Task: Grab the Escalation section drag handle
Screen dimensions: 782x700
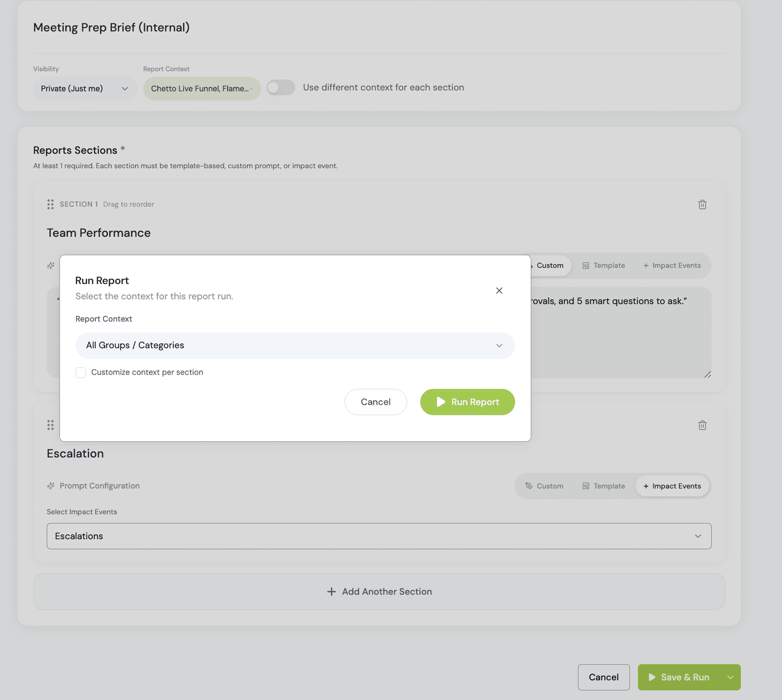Action: (50, 425)
